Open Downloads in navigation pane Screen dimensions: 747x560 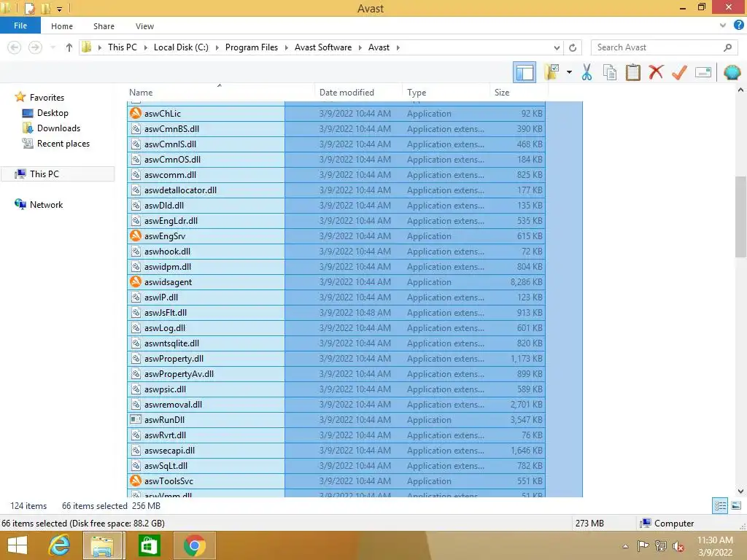pyautogui.click(x=58, y=128)
